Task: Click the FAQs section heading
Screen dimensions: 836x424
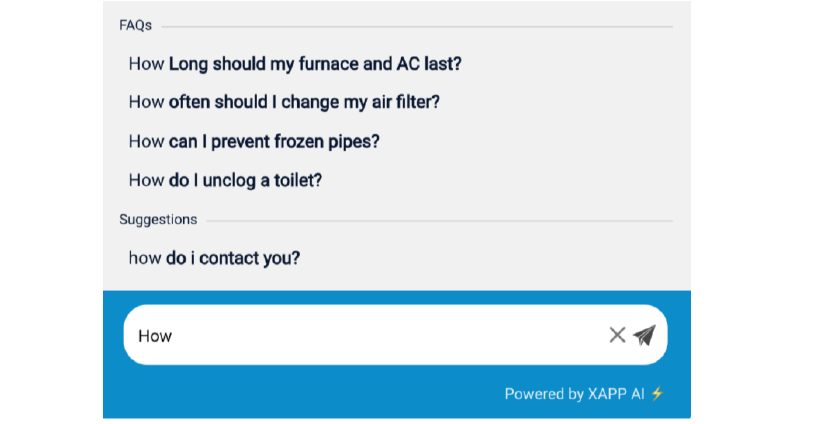Action: [x=135, y=25]
